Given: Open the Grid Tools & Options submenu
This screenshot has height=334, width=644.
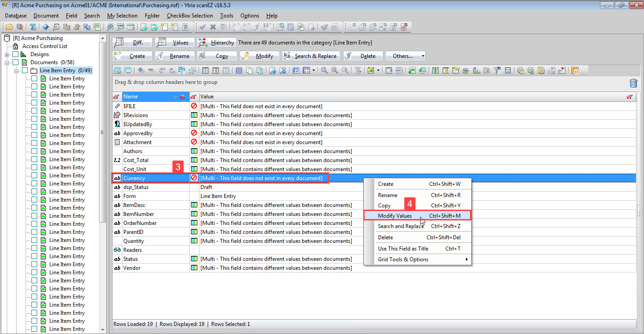Looking at the screenshot, I should point(404,259).
